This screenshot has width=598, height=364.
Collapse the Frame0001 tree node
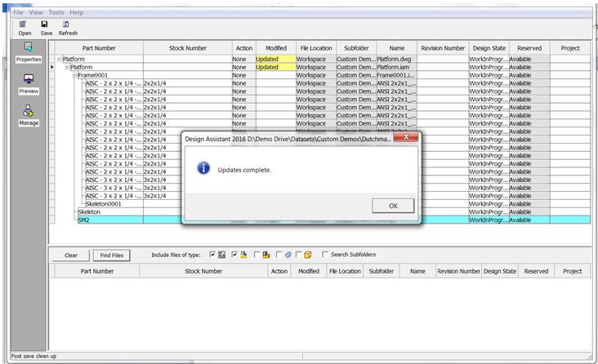tap(75, 75)
